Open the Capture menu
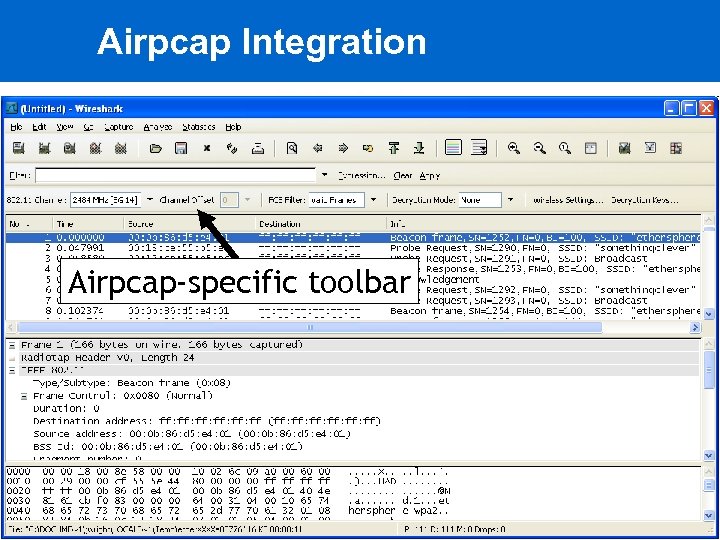Image resolution: width=720 pixels, height=540 pixels. 118,127
